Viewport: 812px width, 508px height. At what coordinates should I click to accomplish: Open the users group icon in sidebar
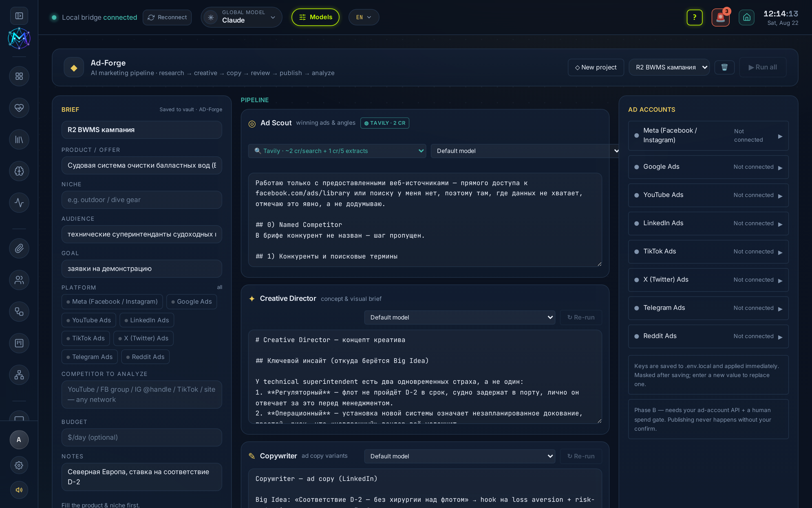click(19, 280)
